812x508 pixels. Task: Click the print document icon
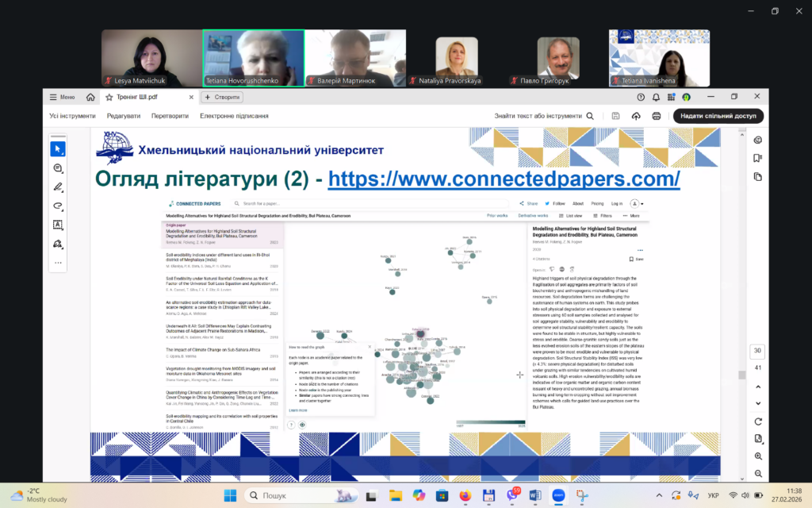(654, 116)
